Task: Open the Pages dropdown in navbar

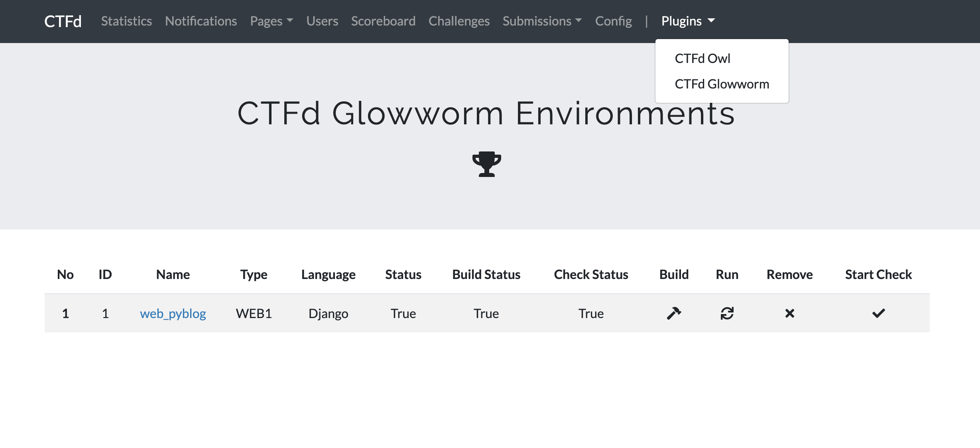Action: [x=272, y=21]
